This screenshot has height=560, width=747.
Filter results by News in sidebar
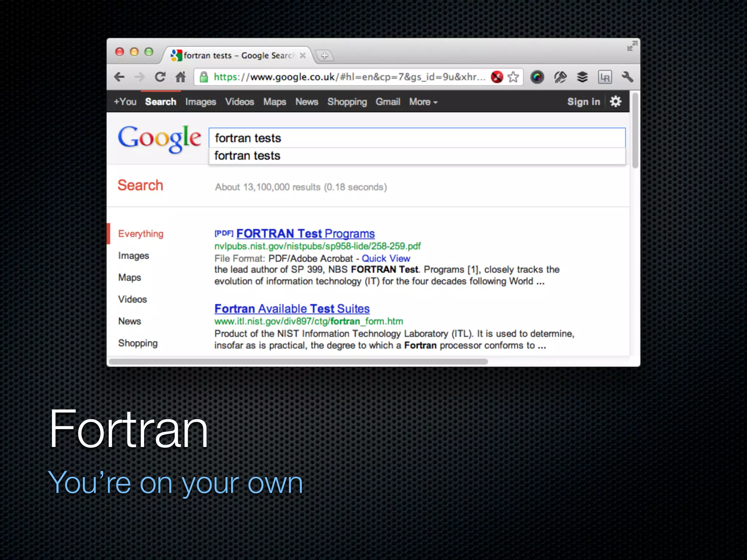(x=129, y=321)
